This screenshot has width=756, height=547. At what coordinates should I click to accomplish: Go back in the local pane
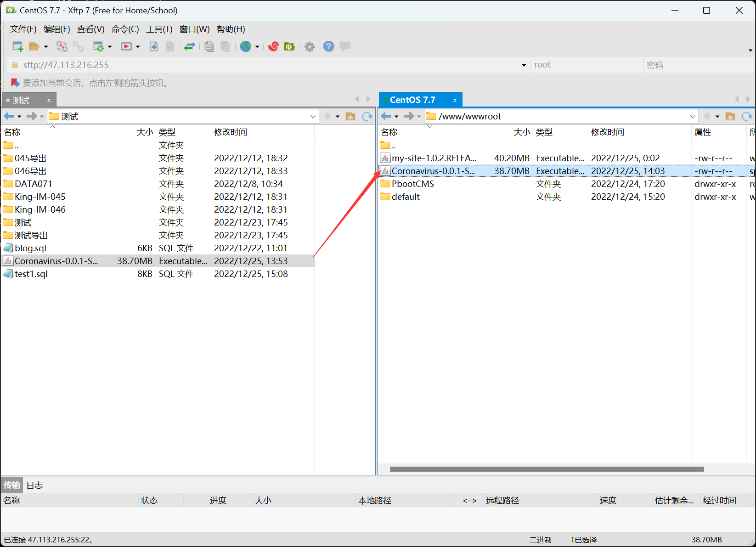(x=9, y=116)
